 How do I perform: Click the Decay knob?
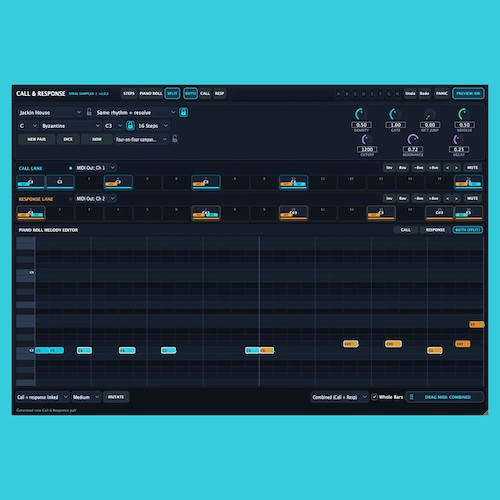(x=458, y=139)
